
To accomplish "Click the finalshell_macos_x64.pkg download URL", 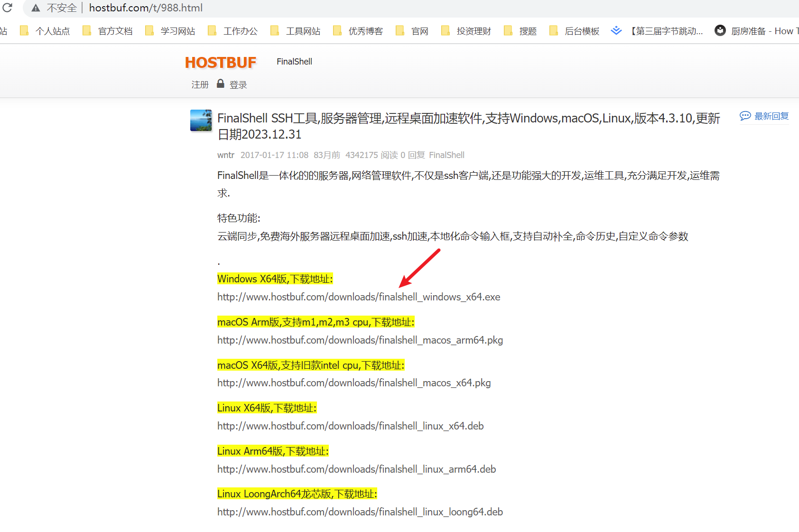I will (x=354, y=383).
